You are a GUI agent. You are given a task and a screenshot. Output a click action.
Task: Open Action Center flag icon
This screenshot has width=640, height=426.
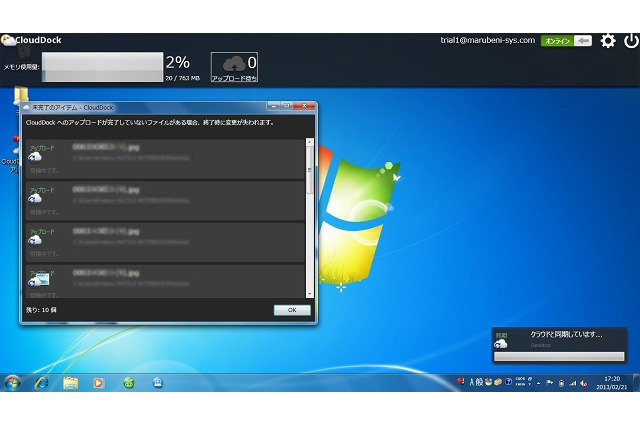click(x=549, y=383)
